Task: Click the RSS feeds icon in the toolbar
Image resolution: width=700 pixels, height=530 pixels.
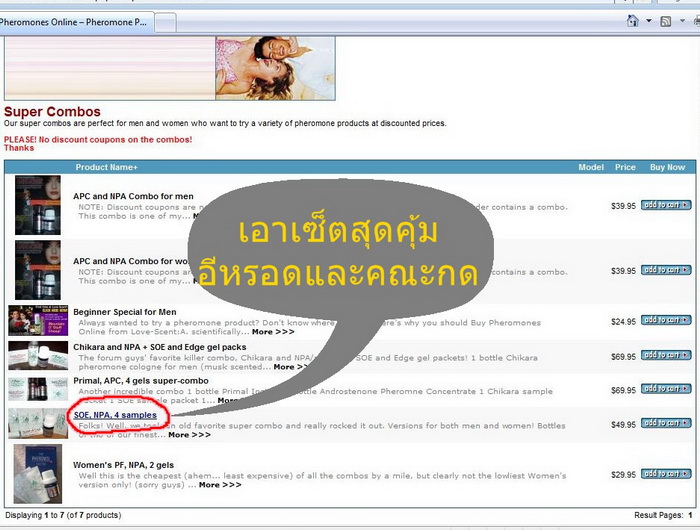Action: 666,21
